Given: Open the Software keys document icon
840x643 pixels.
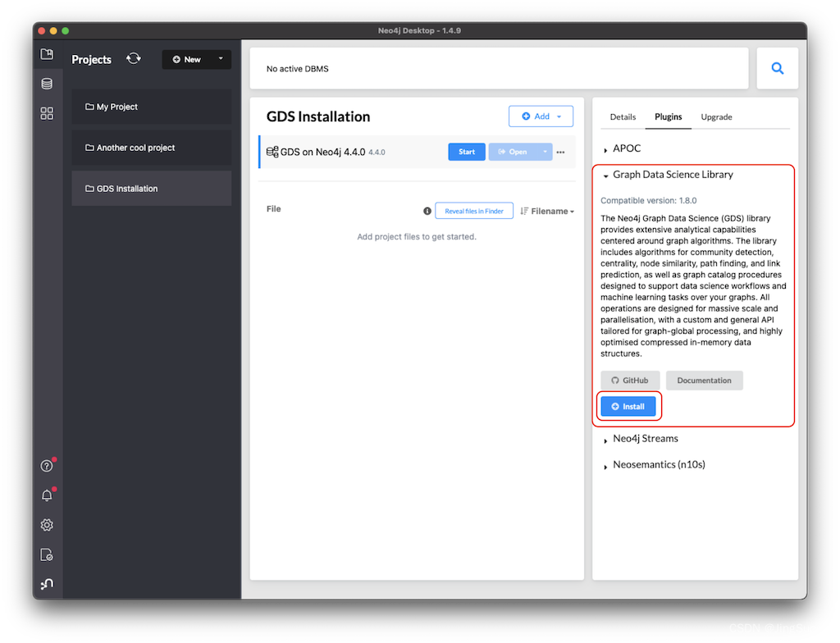Looking at the screenshot, I should tap(47, 554).
